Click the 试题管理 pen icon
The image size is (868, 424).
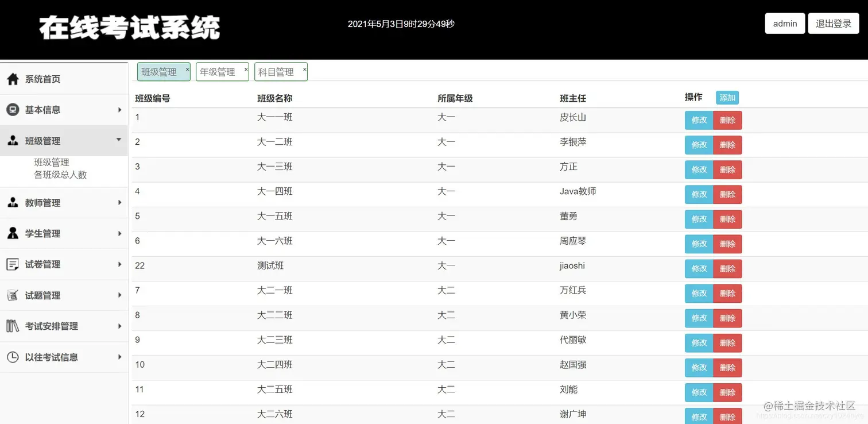click(13, 295)
